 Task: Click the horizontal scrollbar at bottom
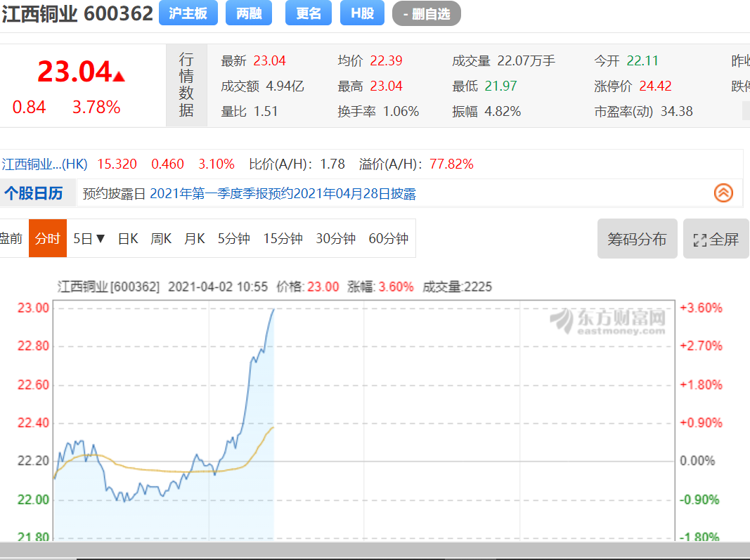(375, 550)
